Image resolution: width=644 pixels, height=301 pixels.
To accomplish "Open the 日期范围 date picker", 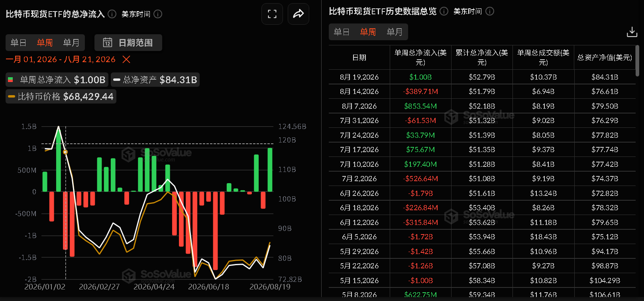I will 128,43.
